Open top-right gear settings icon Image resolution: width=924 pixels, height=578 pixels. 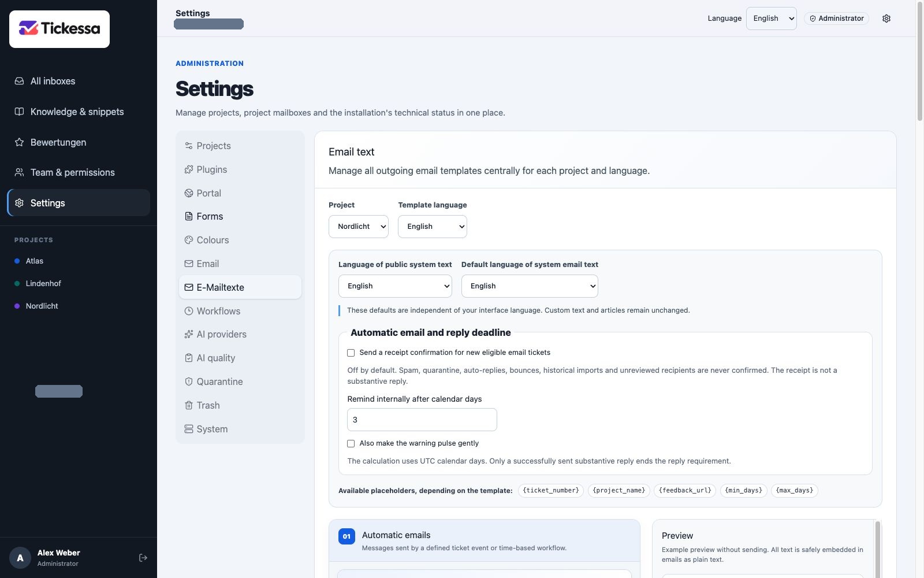(886, 18)
